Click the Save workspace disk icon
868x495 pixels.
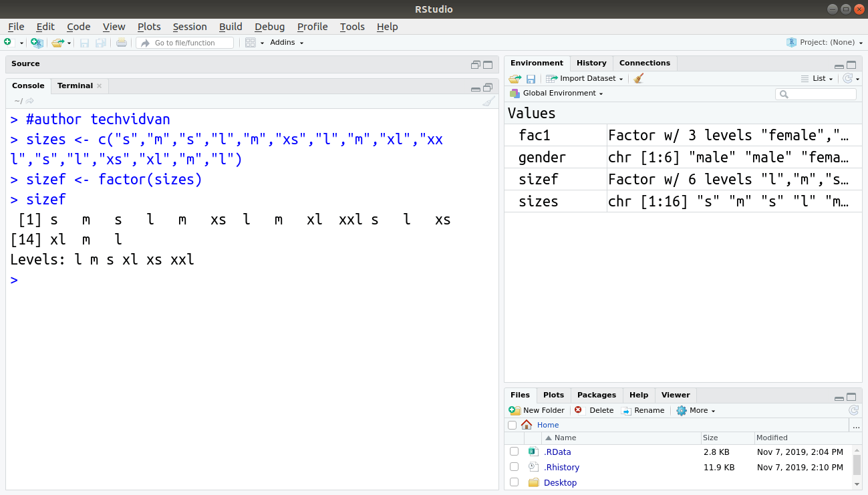tap(531, 79)
